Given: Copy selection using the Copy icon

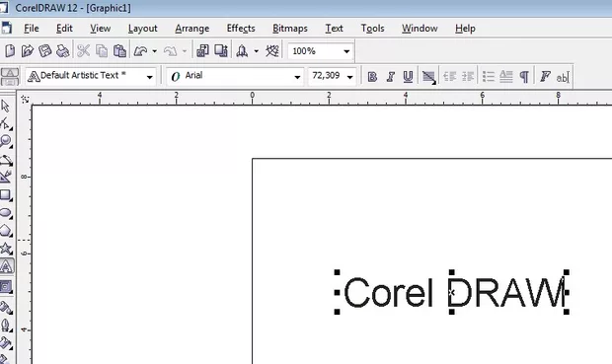Looking at the screenshot, I should (102, 50).
